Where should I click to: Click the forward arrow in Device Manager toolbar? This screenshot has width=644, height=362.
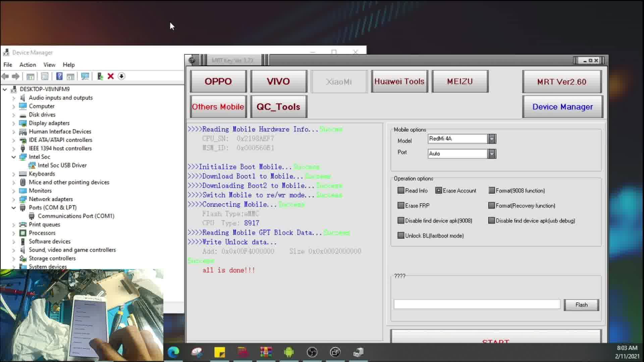(15, 76)
